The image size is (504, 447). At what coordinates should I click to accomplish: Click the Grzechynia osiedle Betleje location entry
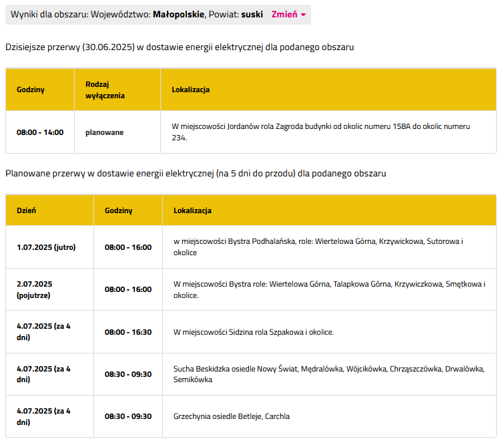231,416
